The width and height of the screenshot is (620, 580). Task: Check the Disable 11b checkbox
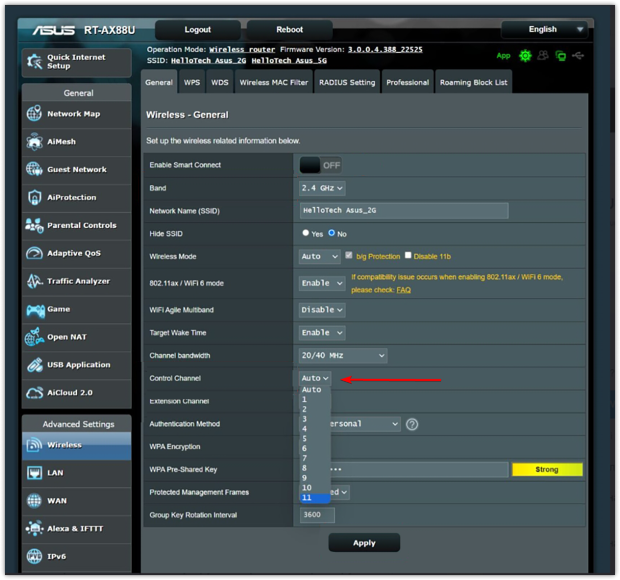[408, 255]
